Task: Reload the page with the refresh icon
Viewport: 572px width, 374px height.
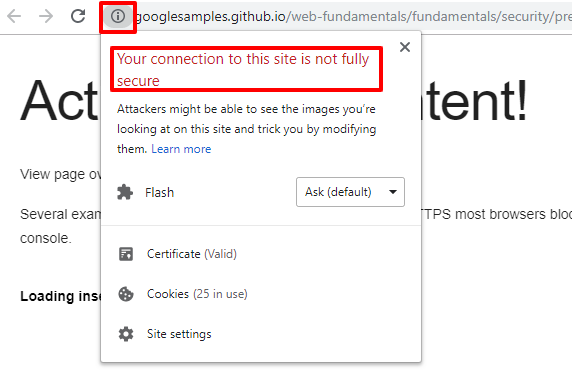Action: [78, 16]
